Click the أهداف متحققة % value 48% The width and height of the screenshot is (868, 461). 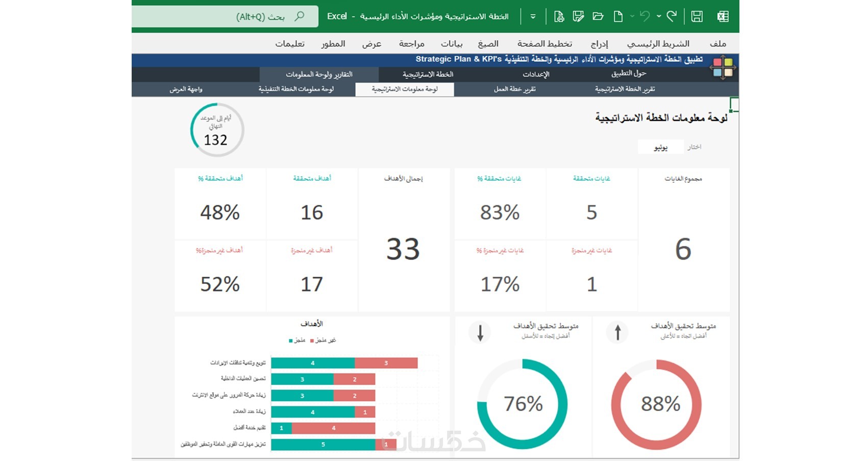[x=220, y=212]
